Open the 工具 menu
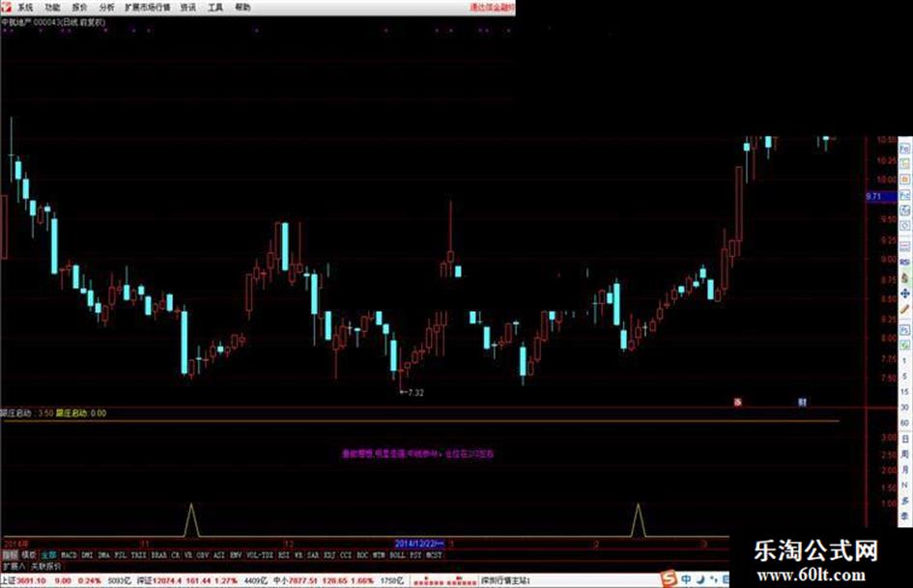 215,8
